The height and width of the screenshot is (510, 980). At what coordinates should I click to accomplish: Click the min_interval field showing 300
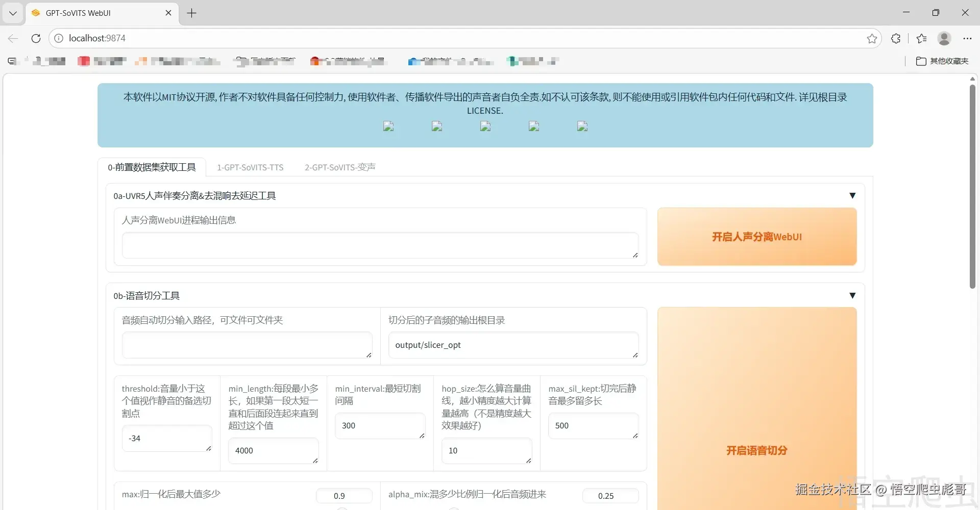[x=380, y=426]
